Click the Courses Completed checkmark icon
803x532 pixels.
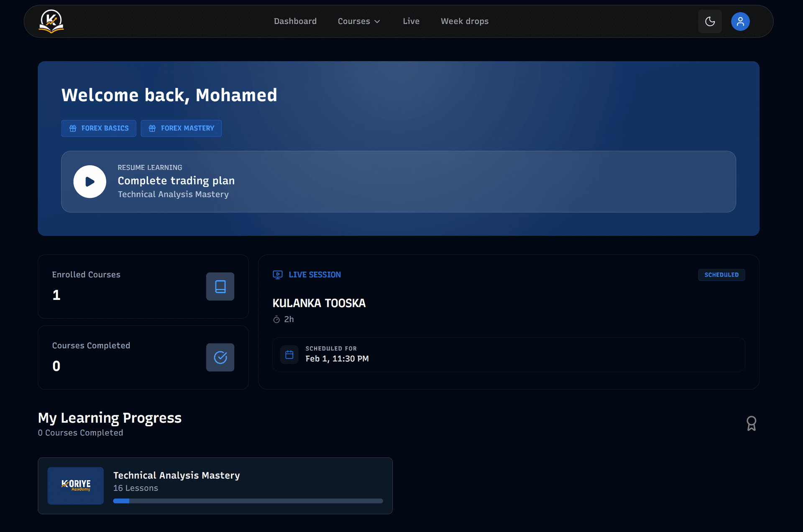tap(220, 358)
